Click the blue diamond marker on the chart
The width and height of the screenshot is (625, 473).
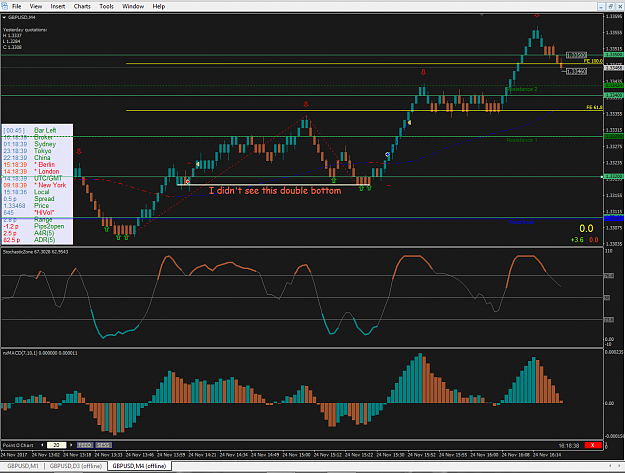(387, 154)
